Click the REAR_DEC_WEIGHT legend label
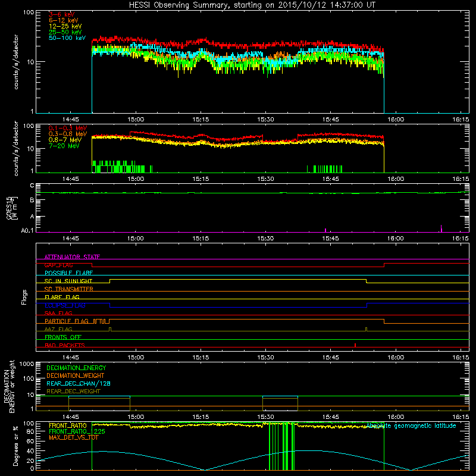The image size is (476, 476). click(x=73, y=392)
